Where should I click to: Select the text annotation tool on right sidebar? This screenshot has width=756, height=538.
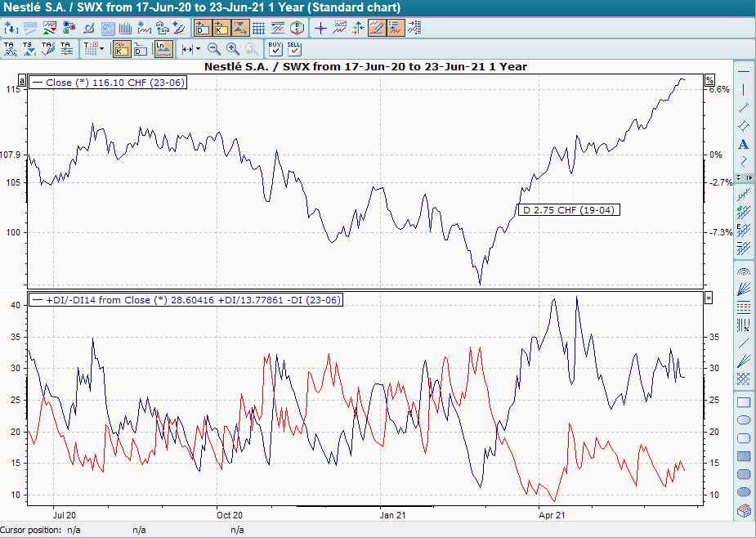tap(744, 145)
